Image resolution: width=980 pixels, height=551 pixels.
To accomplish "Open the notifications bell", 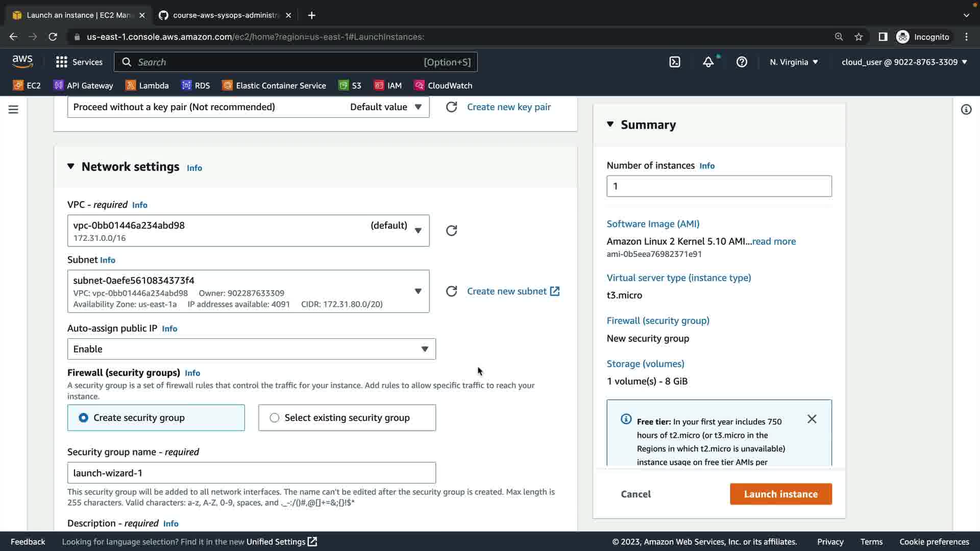I will [708, 62].
